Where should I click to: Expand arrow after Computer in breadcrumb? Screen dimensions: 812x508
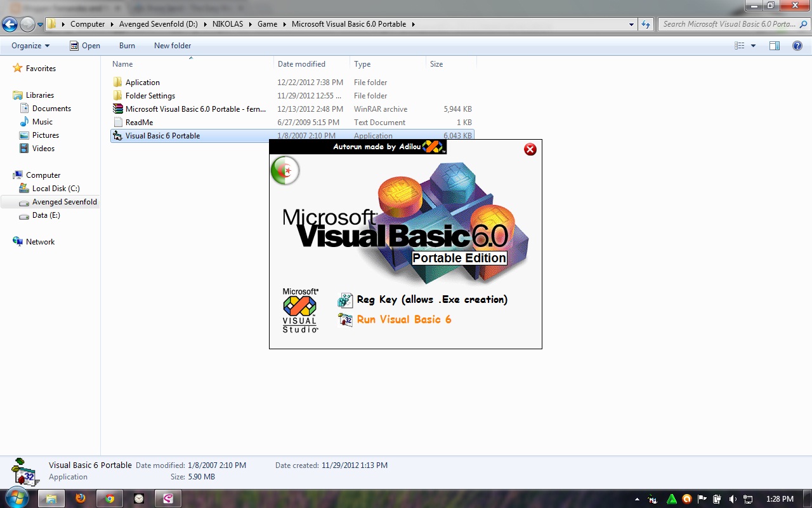[x=112, y=24]
